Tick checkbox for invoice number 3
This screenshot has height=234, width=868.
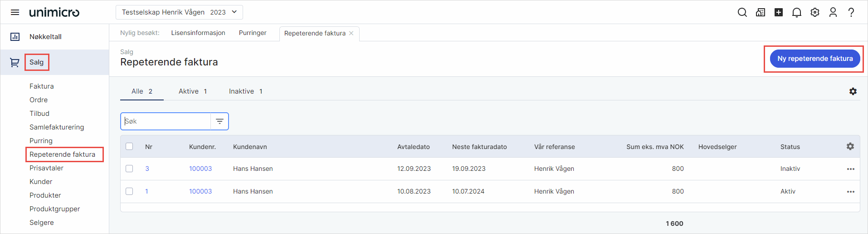coord(129,169)
